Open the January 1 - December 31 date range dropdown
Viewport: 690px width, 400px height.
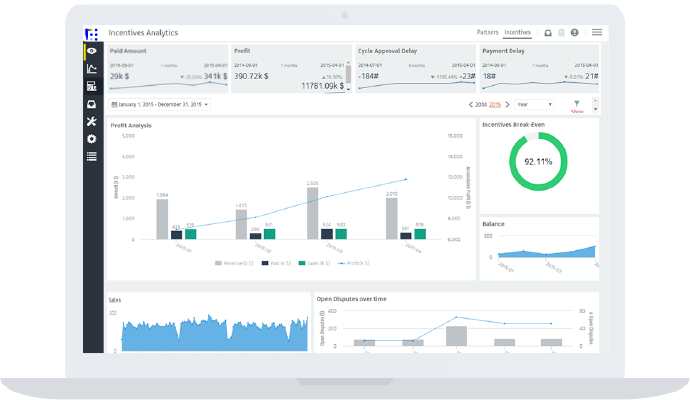(x=160, y=105)
